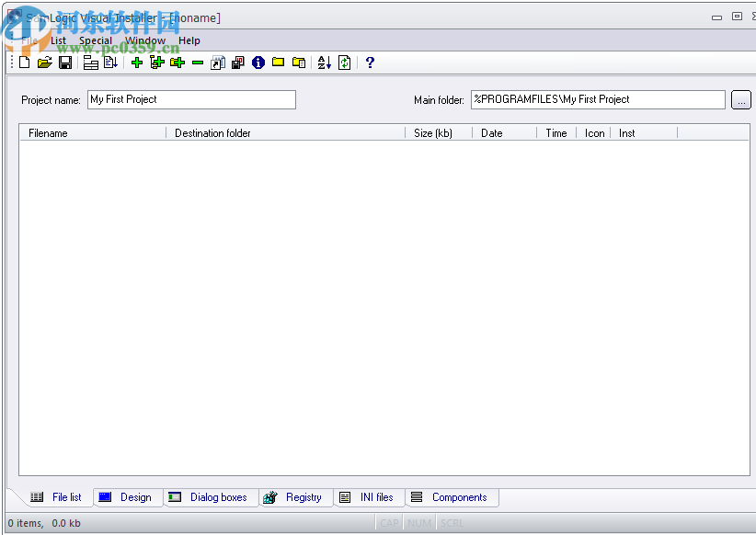The image size is (756, 535).
Task: Sort the file list alphabetically
Action: pos(324,63)
